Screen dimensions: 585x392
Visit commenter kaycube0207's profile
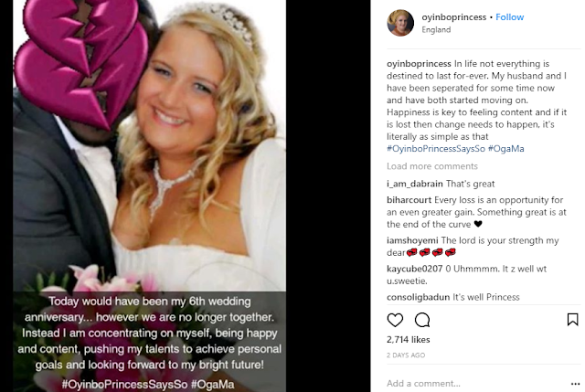click(414, 269)
